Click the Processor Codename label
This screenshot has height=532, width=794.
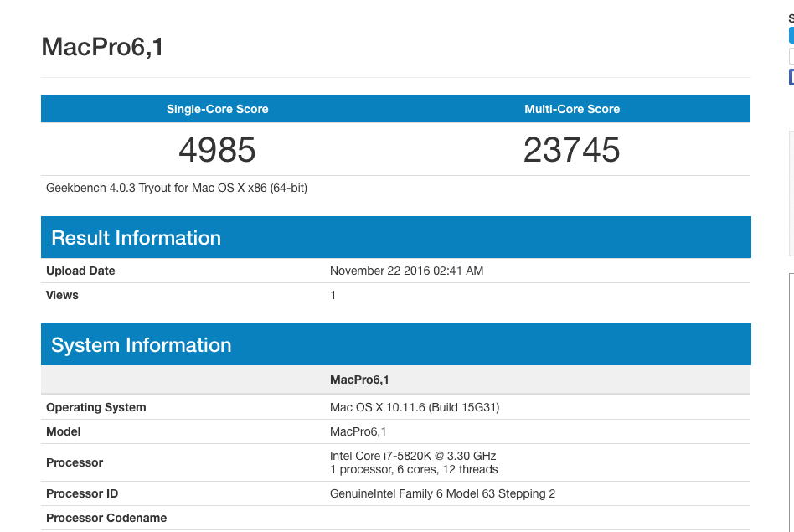106,518
